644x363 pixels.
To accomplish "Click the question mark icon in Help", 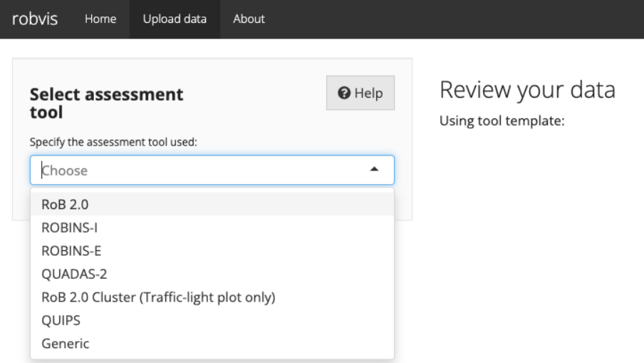I will (x=344, y=93).
